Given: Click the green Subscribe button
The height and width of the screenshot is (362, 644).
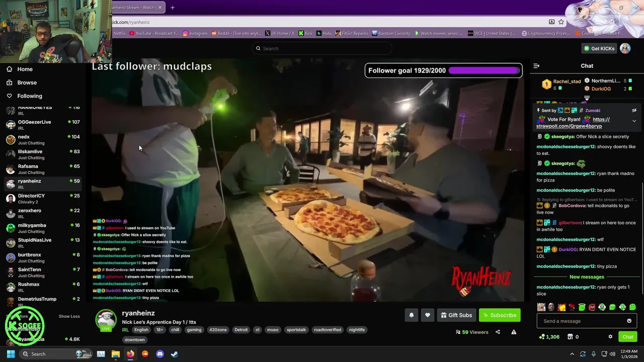Looking at the screenshot, I should pos(500,315).
